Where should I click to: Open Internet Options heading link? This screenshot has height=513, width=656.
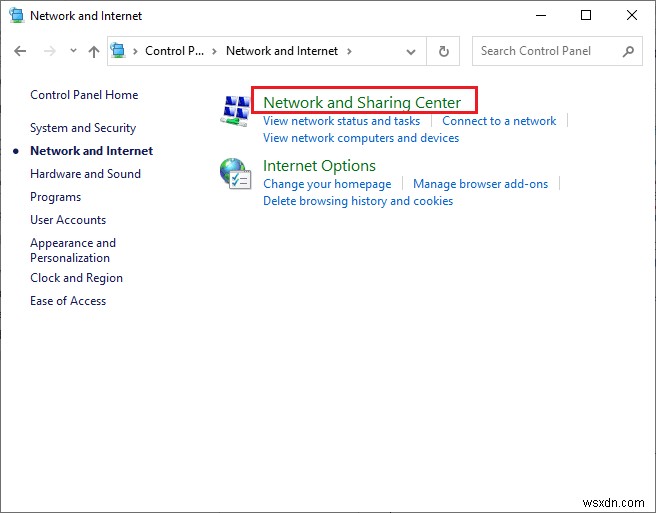pyautogui.click(x=319, y=166)
